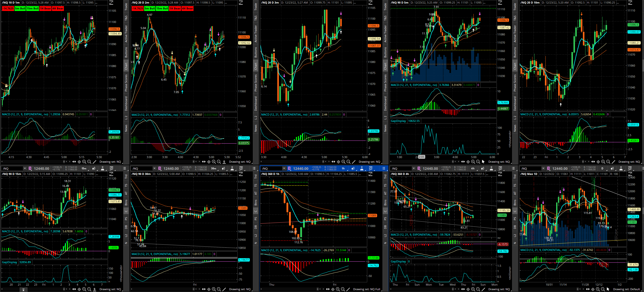
Task: Click GapDisplay study label on 15m chart
Action: [9, 262]
